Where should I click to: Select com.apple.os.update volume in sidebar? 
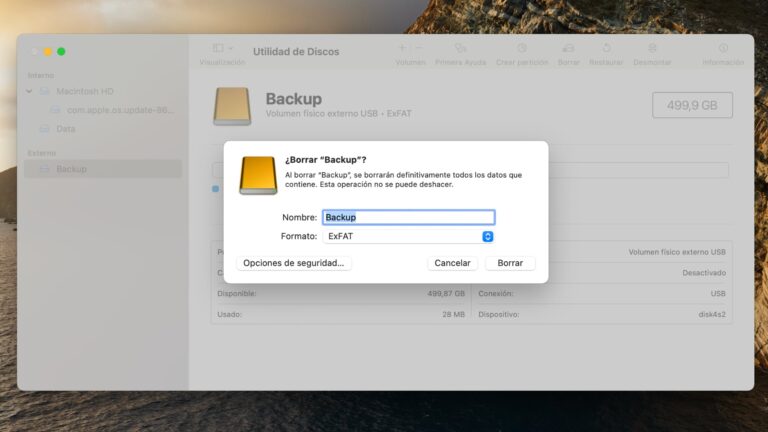point(120,110)
